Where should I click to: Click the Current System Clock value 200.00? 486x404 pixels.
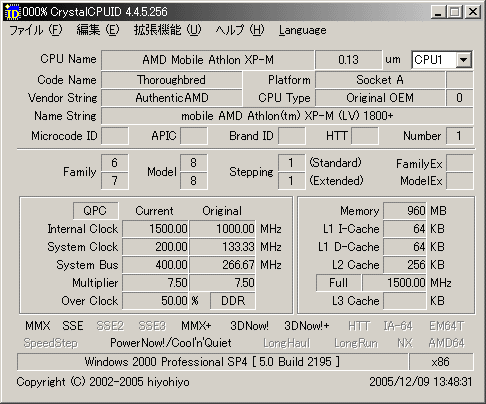pos(155,247)
